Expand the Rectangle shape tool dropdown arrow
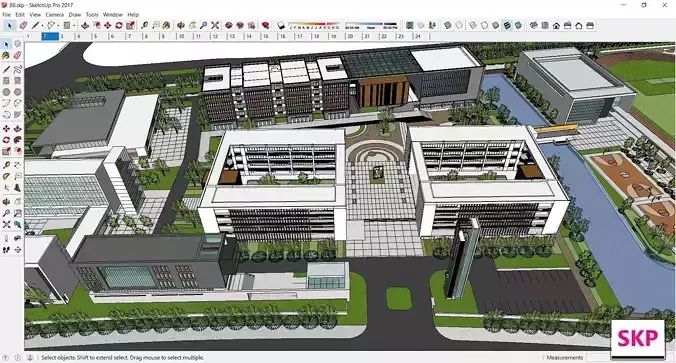This screenshot has width=676, height=363. pos(74,26)
